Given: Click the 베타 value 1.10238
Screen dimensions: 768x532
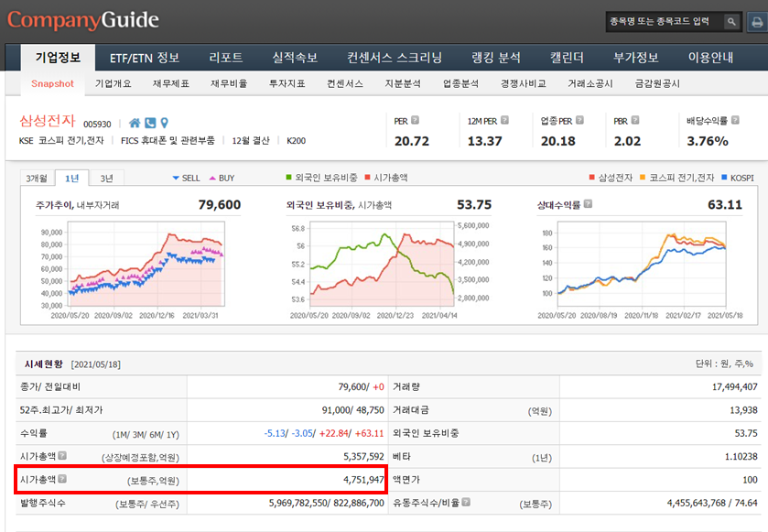Looking at the screenshot, I should (x=741, y=457).
